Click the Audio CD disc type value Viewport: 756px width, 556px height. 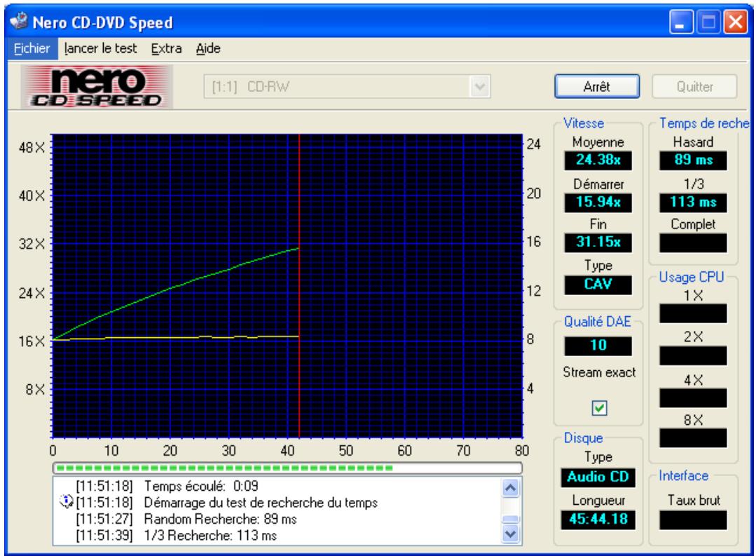coord(598,477)
